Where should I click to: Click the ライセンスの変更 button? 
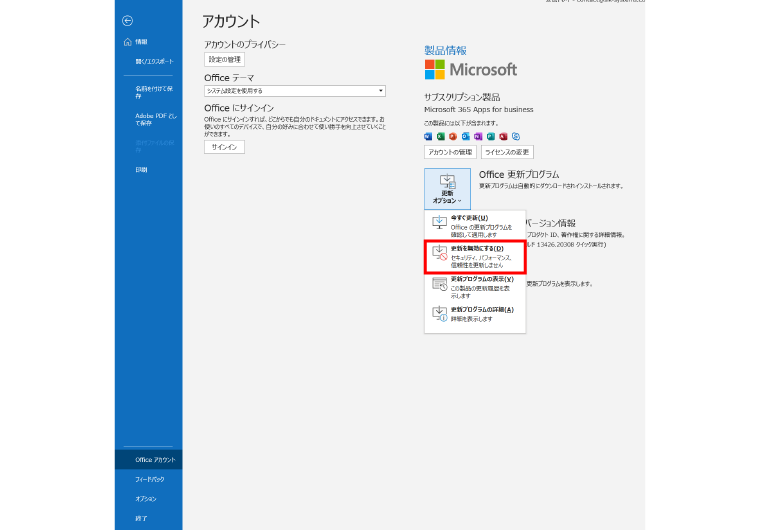507,152
